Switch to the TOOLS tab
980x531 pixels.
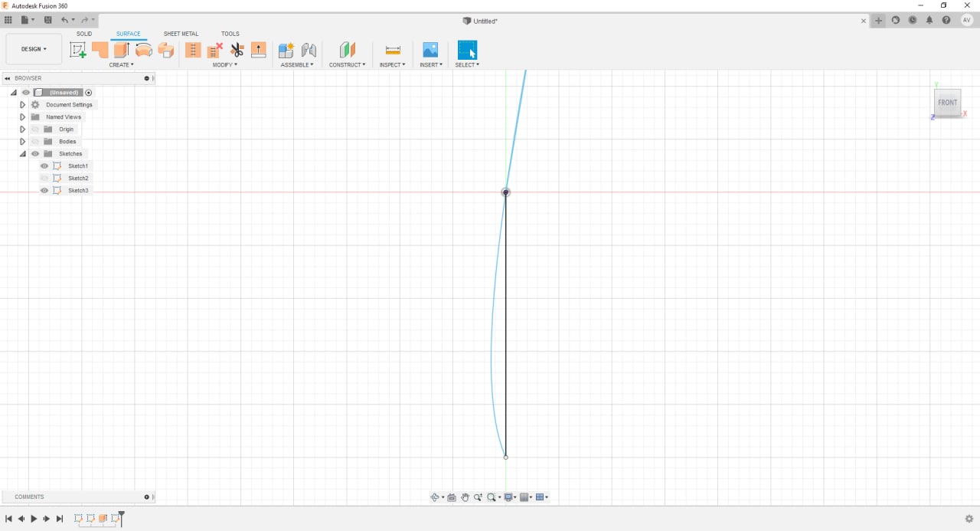(x=230, y=34)
